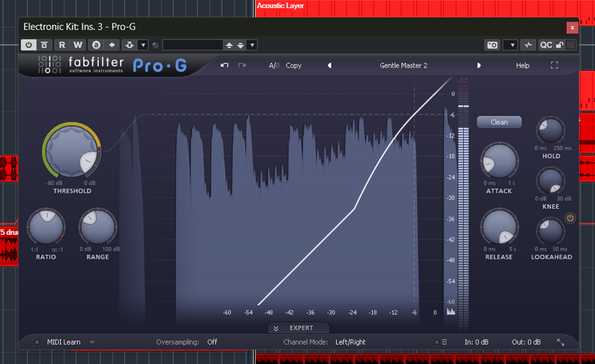Click the level meter histogram icon
Screen dimensions: 595x364
tap(451, 312)
